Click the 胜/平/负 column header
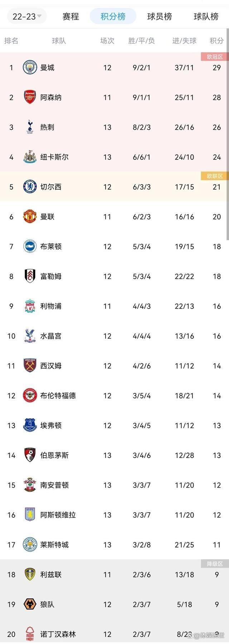Viewport: 229px width, 644px height. (141, 41)
